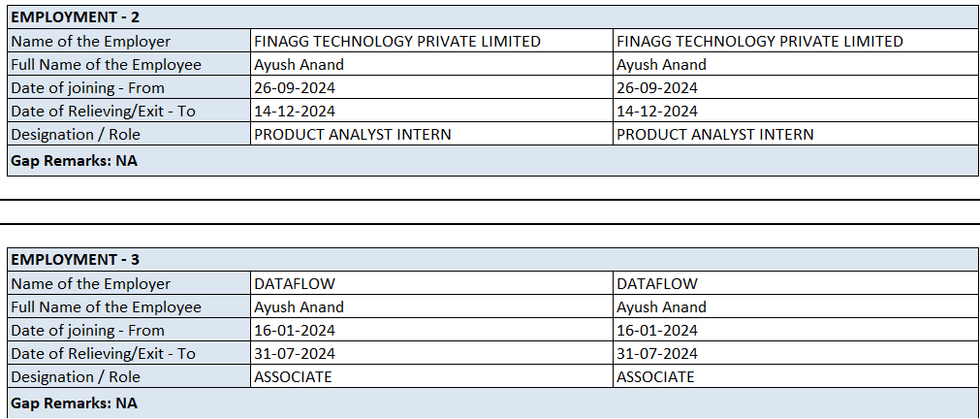The image size is (980, 419).
Task: Click Date of Relieving/Exit label beside 31-07-2024
Action: tap(103, 353)
